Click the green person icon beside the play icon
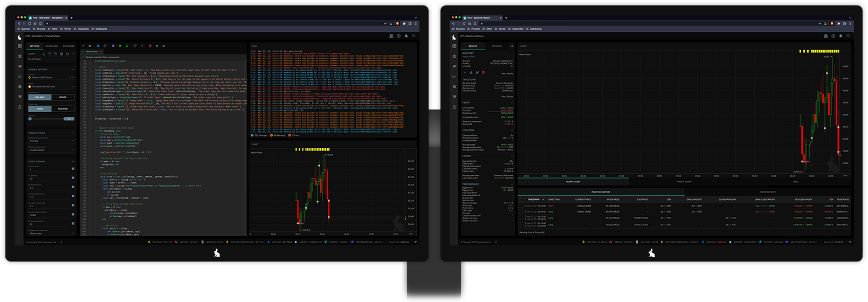Image resolution: width=868 pixels, height=302 pixels. coord(127,46)
